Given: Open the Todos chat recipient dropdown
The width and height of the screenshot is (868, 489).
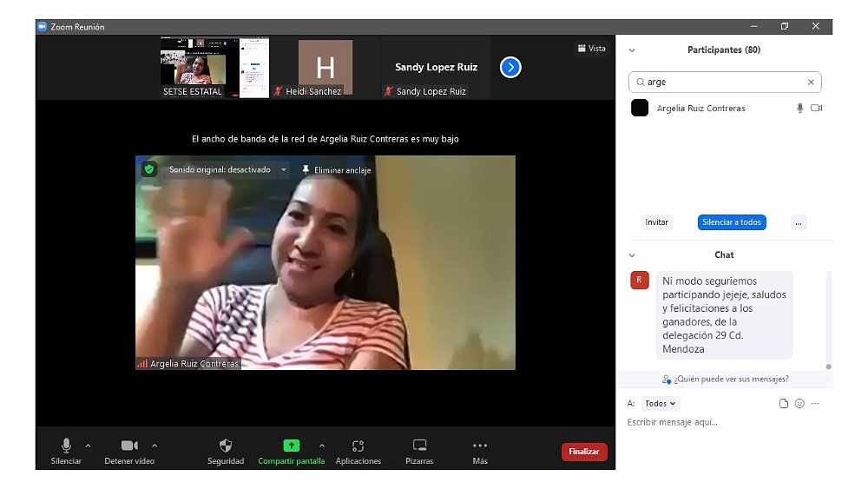Looking at the screenshot, I should coord(661,404).
